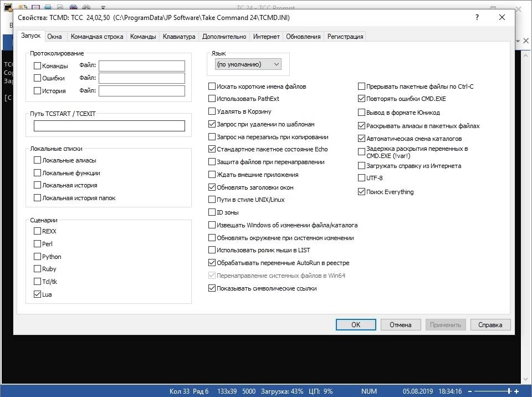
Task: Click zoom-out minus icon in status bar
Action: point(470,391)
